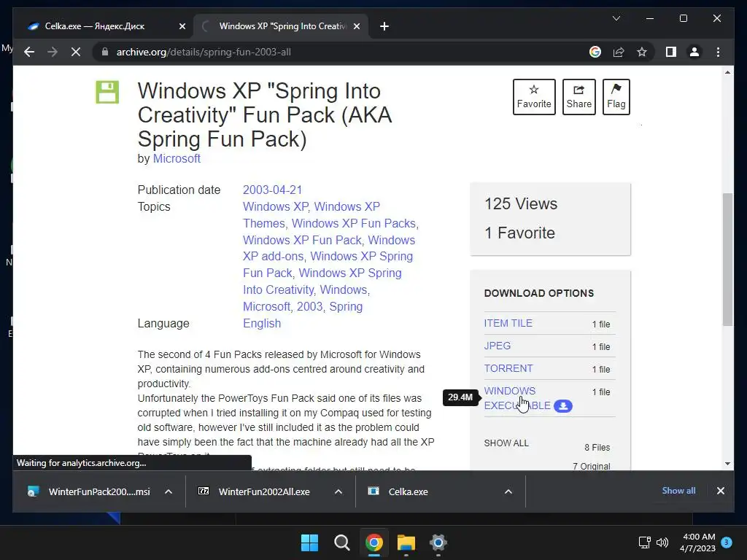Open notification badge showing 3
Image resolution: width=747 pixels, height=560 pixels.
(x=727, y=542)
